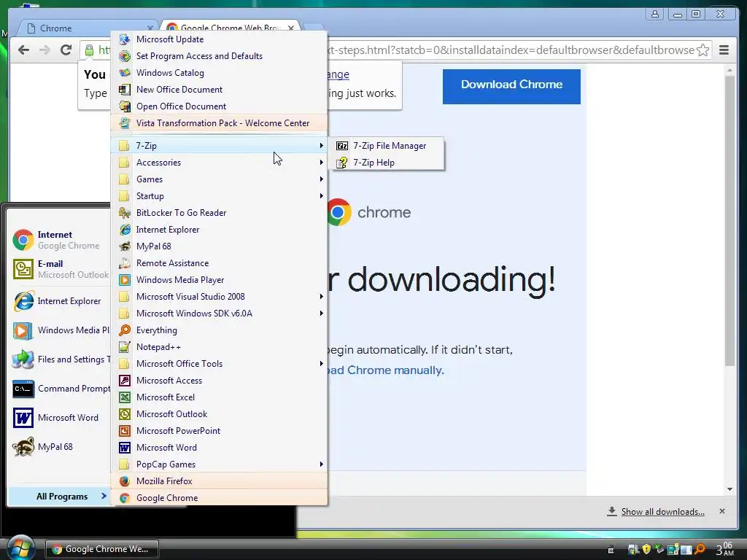Expand the Startup folder
747x560 pixels.
point(219,195)
